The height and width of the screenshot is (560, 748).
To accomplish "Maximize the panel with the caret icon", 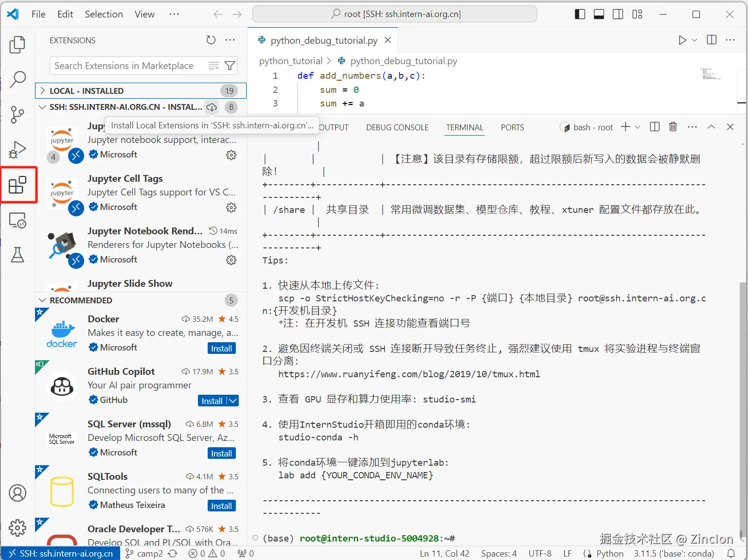I will tap(711, 127).
